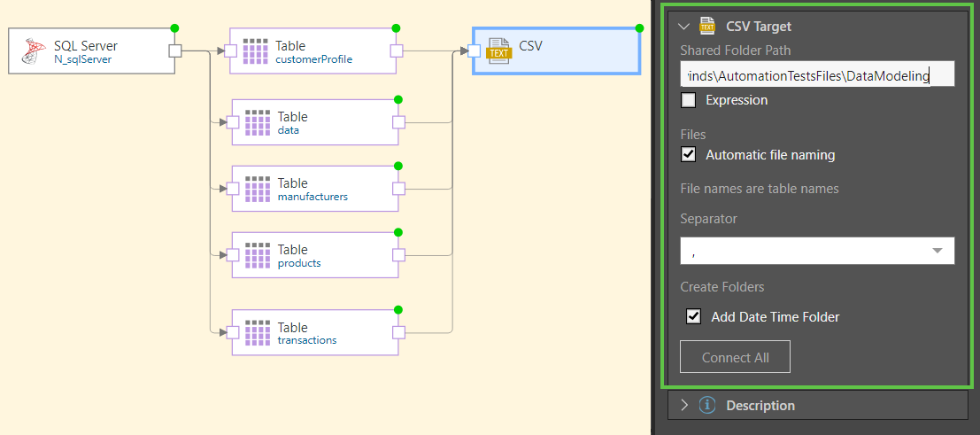Click the transactions table output port

[x=398, y=332]
